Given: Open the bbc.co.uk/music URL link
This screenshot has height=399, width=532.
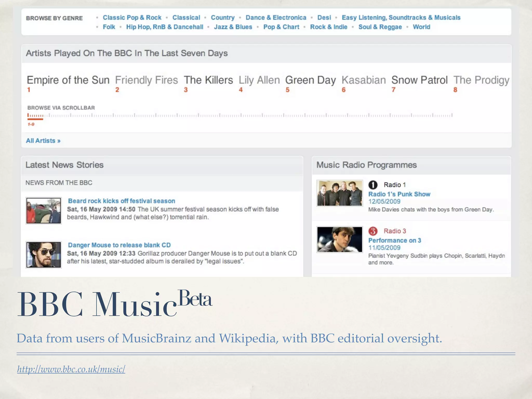Looking at the screenshot, I should pyautogui.click(x=71, y=369).
